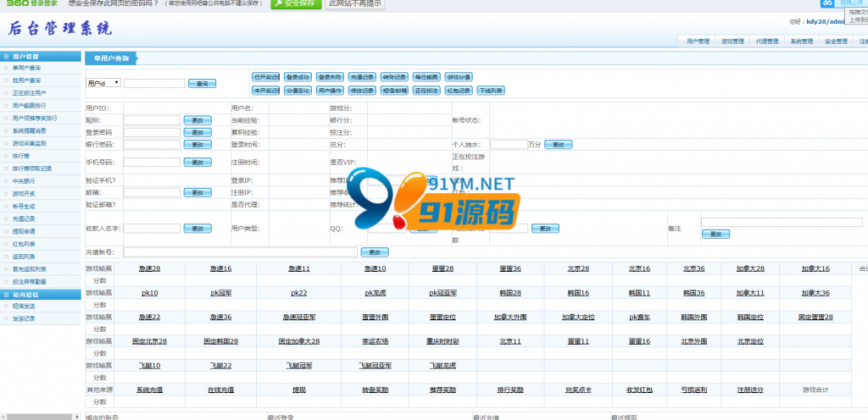Open 短信发送 in the sidebar
The height and width of the screenshot is (420, 868).
(x=24, y=307)
